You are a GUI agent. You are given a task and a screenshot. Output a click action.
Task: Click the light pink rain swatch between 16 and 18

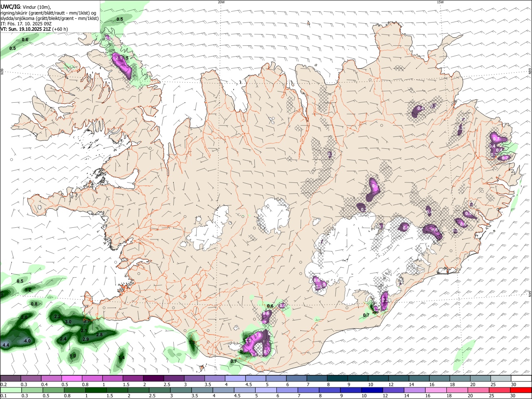pyautogui.click(x=436, y=390)
